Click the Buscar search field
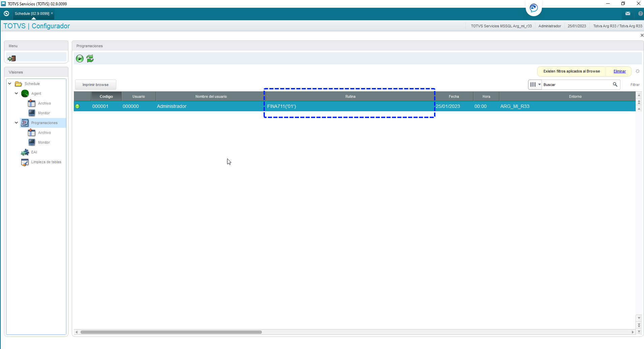This screenshot has height=349, width=644. click(x=577, y=85)
